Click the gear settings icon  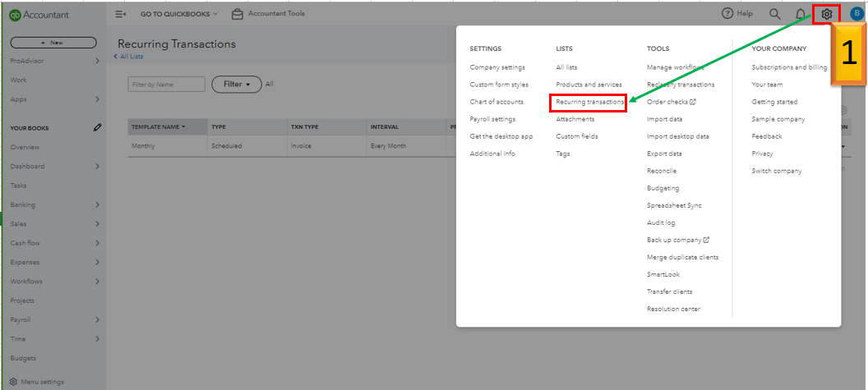coord(826,14)
